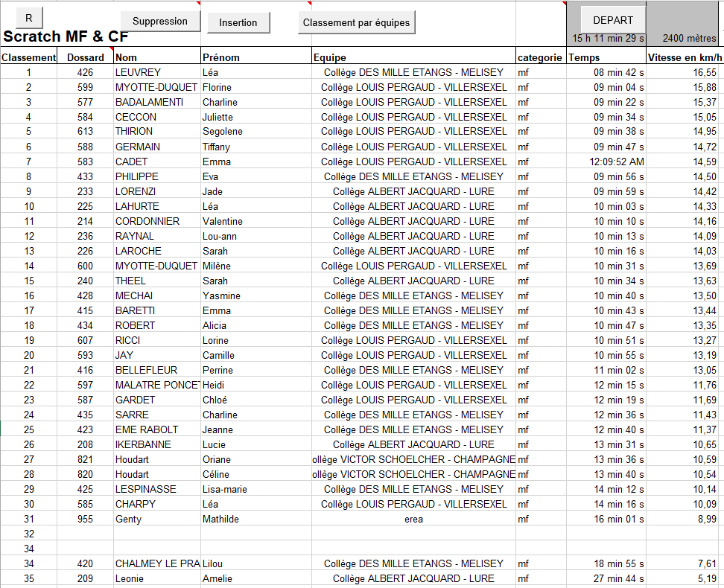Select the PHILIPPE name cell

point(157,176)
